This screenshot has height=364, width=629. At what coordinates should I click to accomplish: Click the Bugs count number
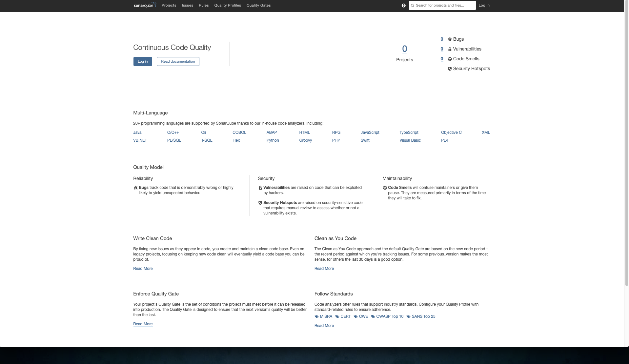click(x=442, y=39)
